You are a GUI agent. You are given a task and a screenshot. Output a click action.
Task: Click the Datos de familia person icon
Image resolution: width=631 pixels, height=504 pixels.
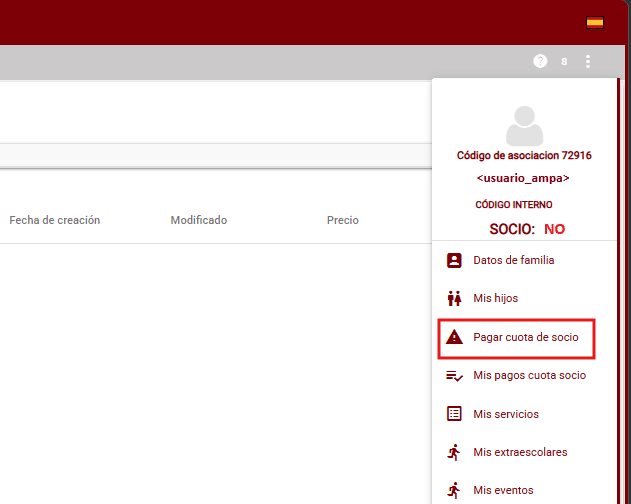click(454, 260)
